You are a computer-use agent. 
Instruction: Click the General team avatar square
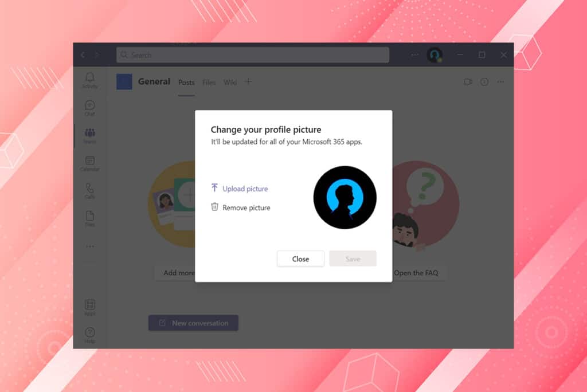coord(124,81)
